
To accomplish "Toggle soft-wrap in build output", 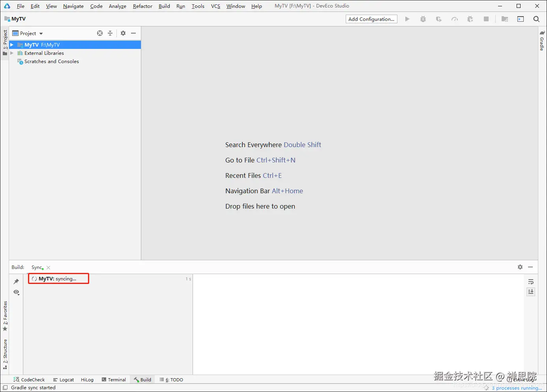I will (x=531, y=282).
